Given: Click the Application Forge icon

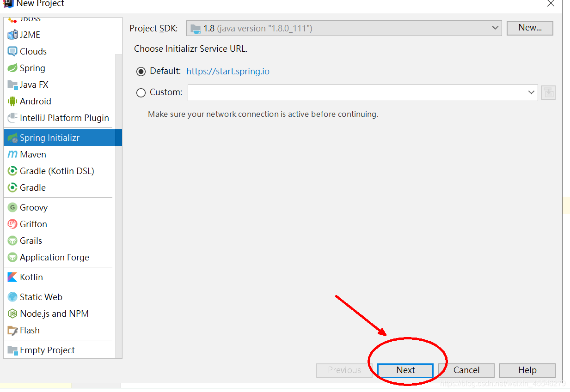Looking at the screenshot, I should [12, 257].
